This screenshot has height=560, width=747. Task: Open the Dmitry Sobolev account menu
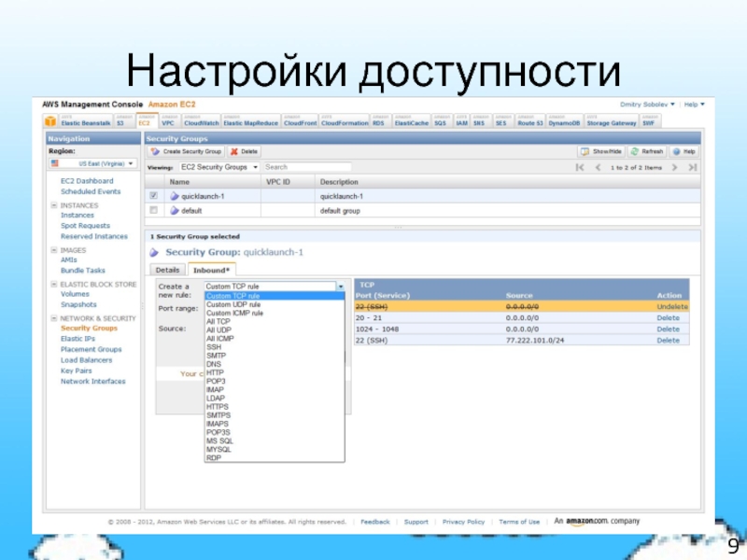point(647,105)
